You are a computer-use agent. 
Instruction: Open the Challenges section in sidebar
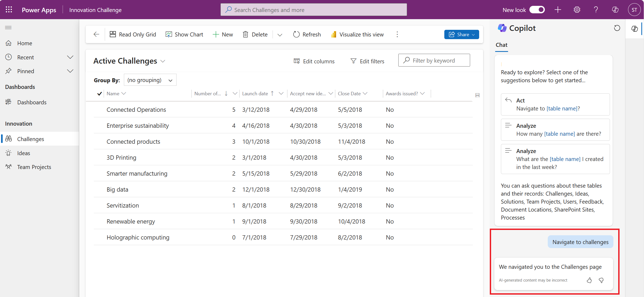(30, 139)
